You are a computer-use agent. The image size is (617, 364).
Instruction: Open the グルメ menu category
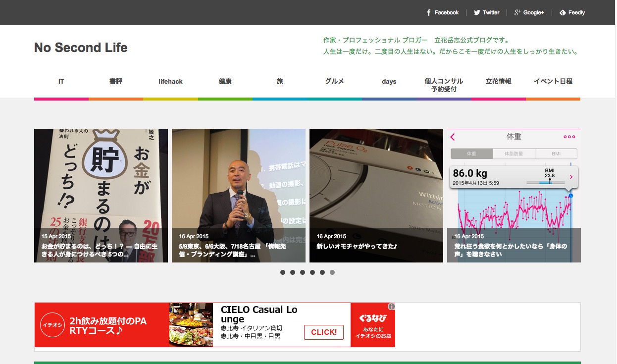pyautogui.click(x=334, y=82)
